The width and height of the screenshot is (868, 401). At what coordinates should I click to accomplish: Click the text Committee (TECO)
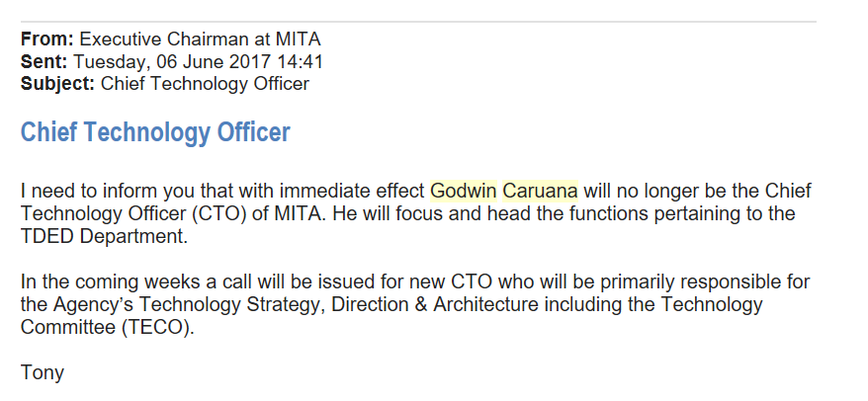(108, 328)
